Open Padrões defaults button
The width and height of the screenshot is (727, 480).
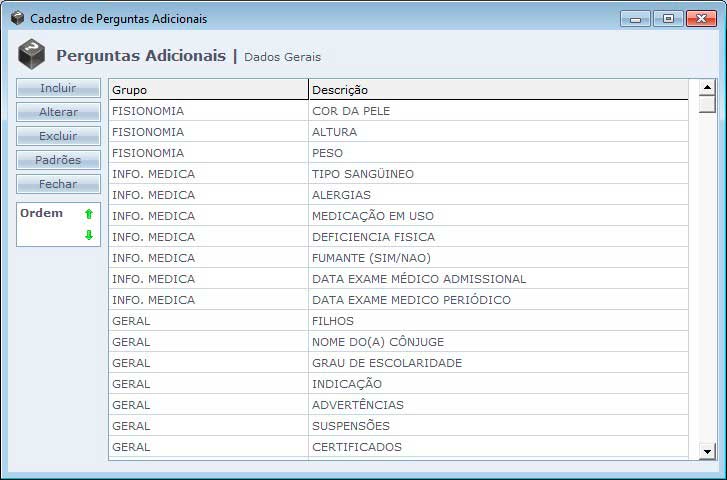58,160
